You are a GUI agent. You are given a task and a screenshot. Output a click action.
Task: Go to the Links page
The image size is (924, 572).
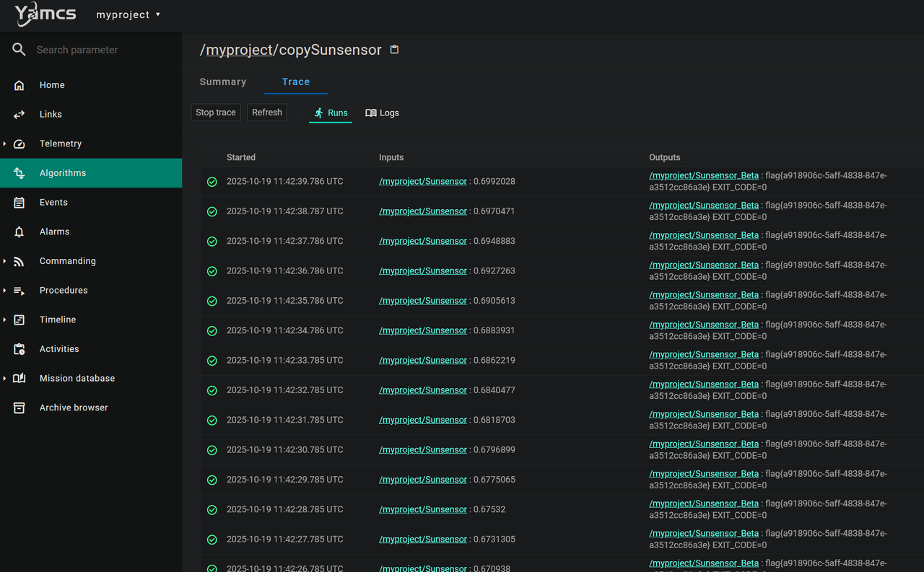pos(51,115)
